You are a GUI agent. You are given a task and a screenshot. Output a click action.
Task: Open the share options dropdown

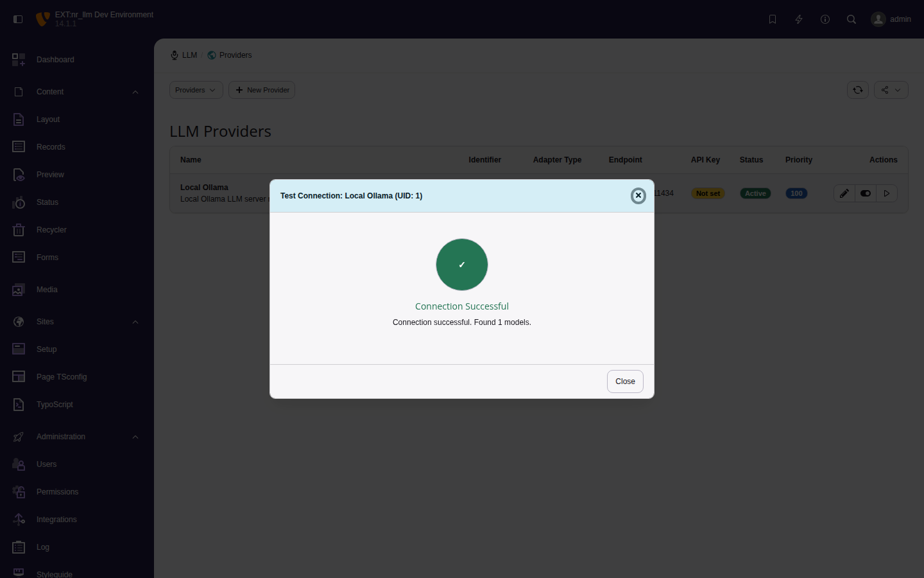coord(891,90)
